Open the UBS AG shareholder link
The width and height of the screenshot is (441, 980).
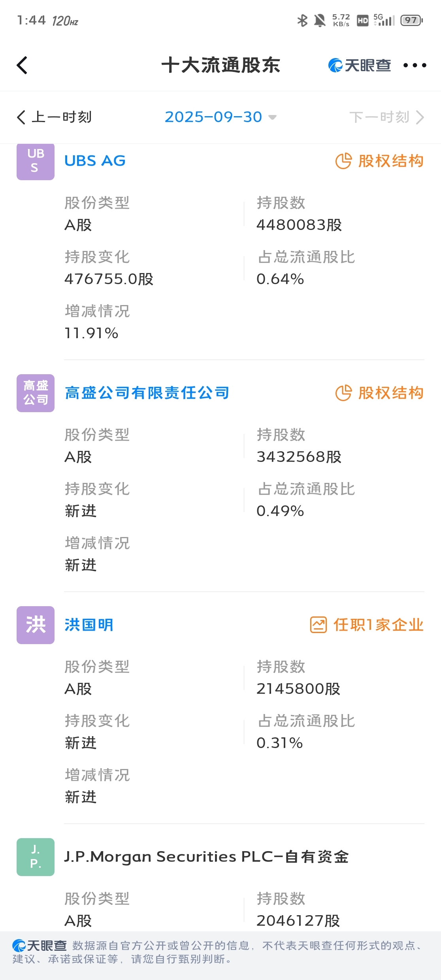[x=95, y=161]
